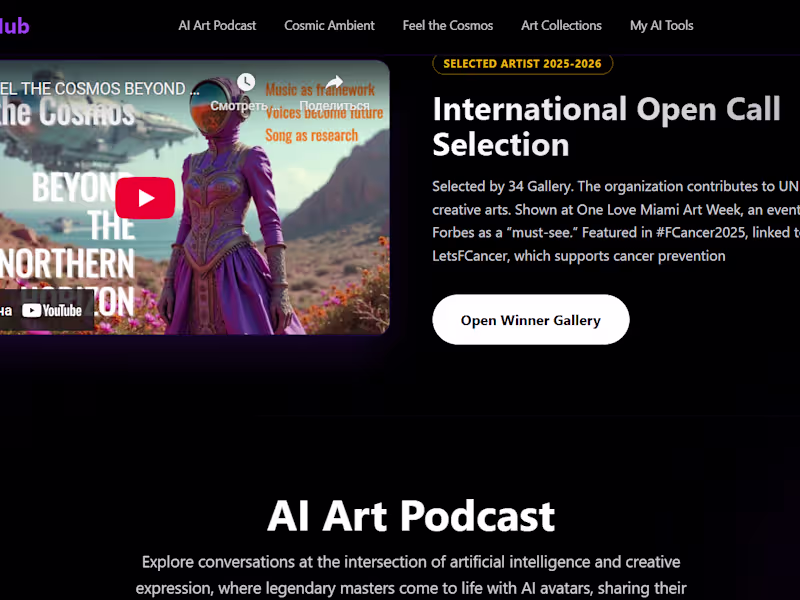Click the AI Art Podcast section heading
This screenshot has height=600, width=800.
(x=411, y=516)
